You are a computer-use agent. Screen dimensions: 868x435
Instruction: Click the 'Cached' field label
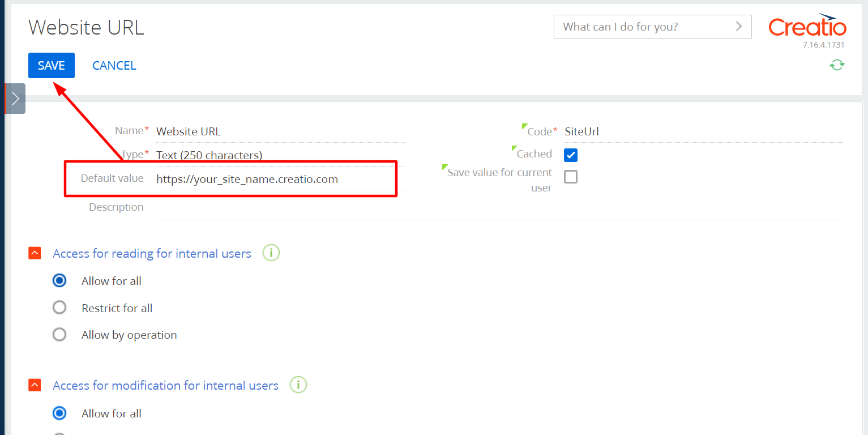tap(534, 153)
